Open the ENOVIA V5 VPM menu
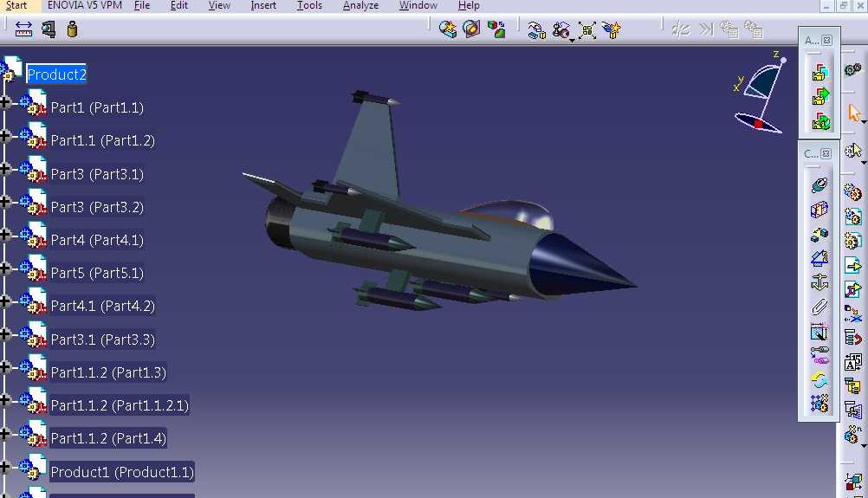The image size is (868, 498). [x=85, y=5]
